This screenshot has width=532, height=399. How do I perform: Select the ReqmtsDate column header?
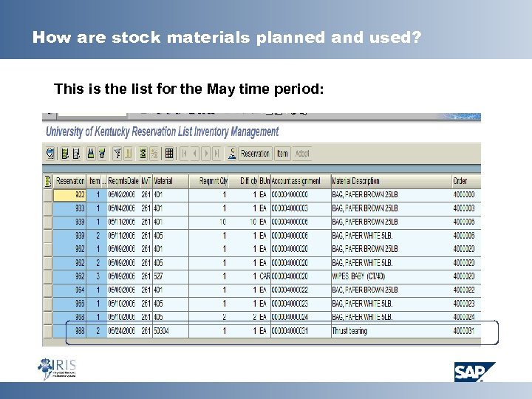click(x=123, y=181)
